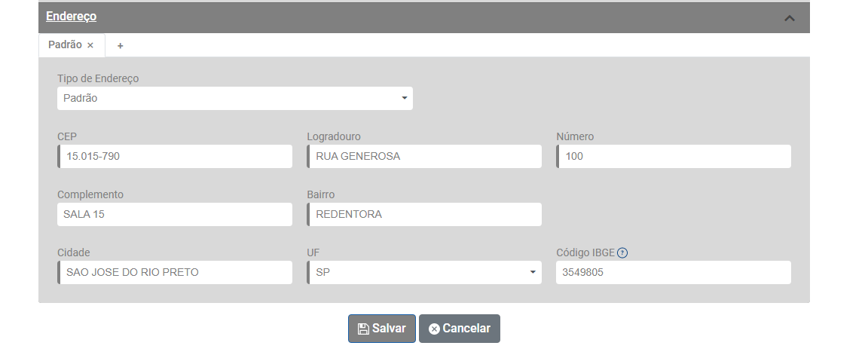Viewport: 868px width, 361px height.
Task: Close the Padrão tab with its x
Action: tap(90, 45)
